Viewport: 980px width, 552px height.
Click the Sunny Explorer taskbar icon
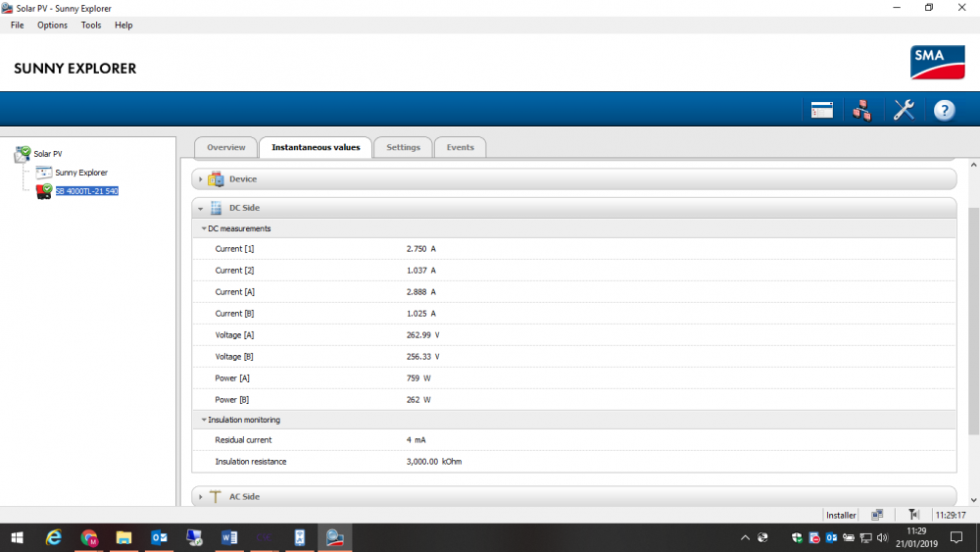click(334, 537)
